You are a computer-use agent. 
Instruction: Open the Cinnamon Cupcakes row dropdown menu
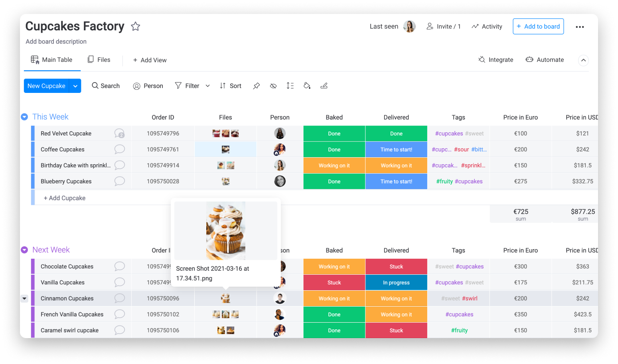point(24,298)
